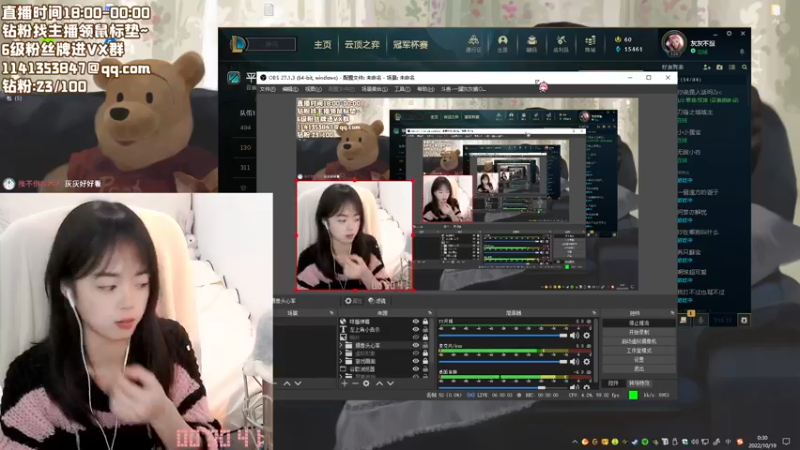
Task: Toggle visibility of 左上角小告示 text source
Action: point(415,330)
